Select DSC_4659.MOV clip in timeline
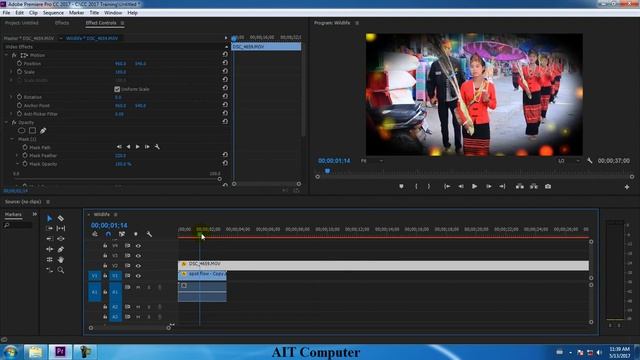This screenshot has width=640, height=360. coord(383,266)
